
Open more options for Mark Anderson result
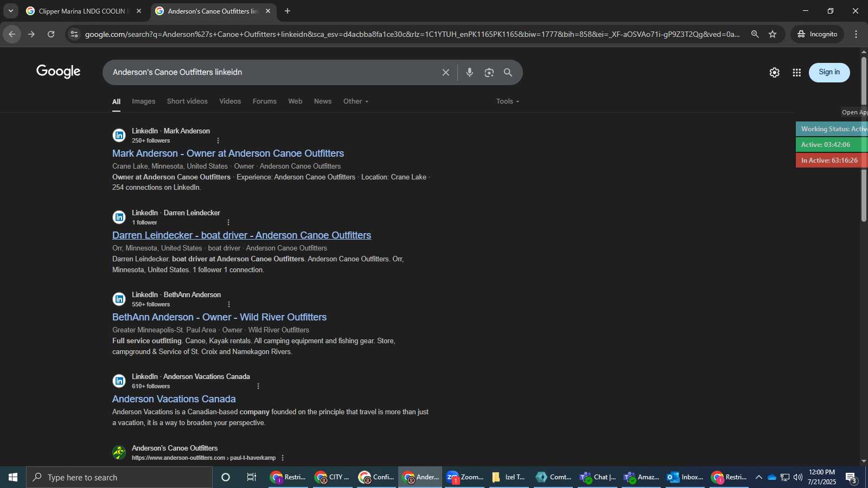(218, 140)
